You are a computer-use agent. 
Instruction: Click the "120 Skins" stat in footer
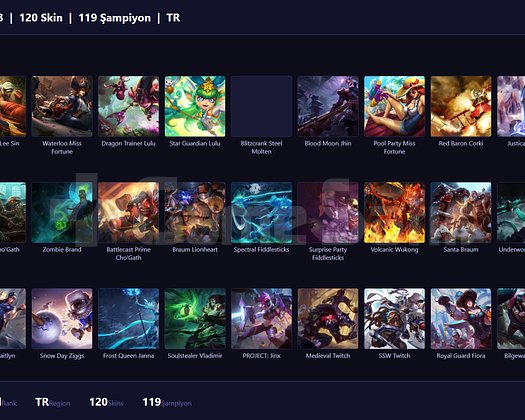point(106,402)
